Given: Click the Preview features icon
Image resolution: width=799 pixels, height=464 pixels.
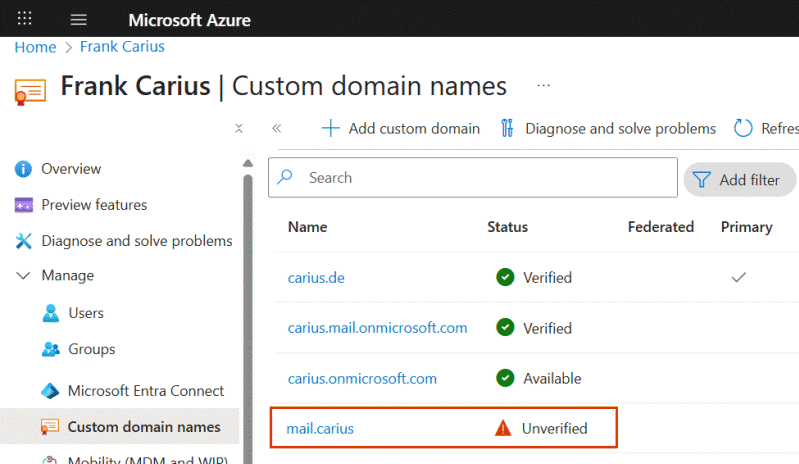Looking at the screenshot, I should pyautogui.click(x=23, y=205).
